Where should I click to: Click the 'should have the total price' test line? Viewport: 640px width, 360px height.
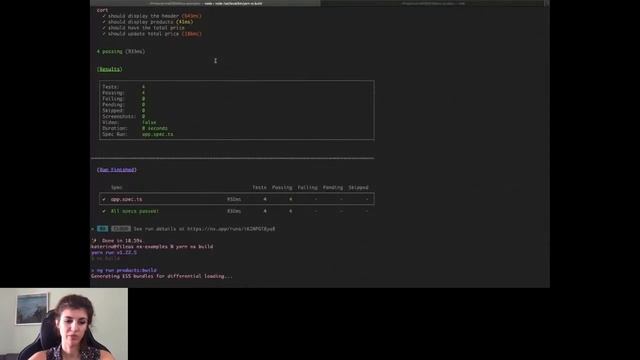click(x=143, y=28)
